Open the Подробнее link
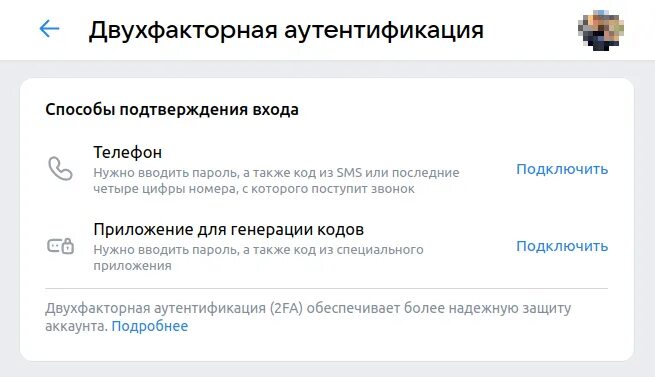Screen dimensions: 655x377 coord(150,326)
